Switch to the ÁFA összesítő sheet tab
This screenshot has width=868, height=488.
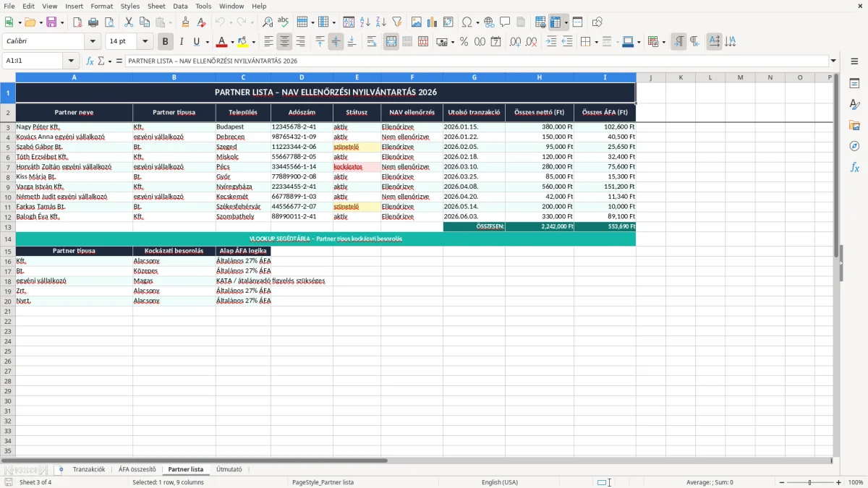pos(137,469)
